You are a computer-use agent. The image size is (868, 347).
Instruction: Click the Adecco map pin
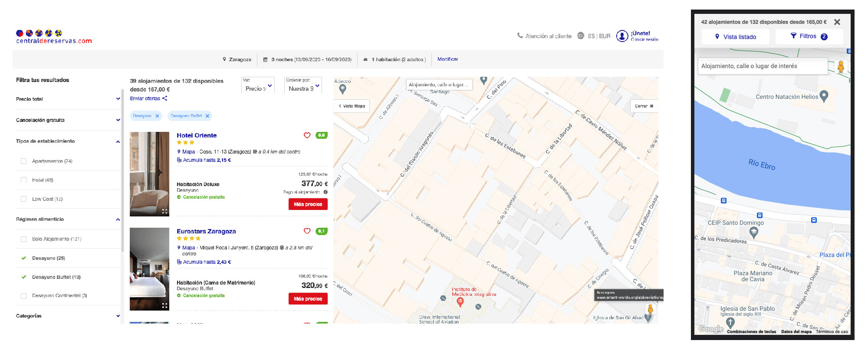pyautogui.click(x=342, y=89)
